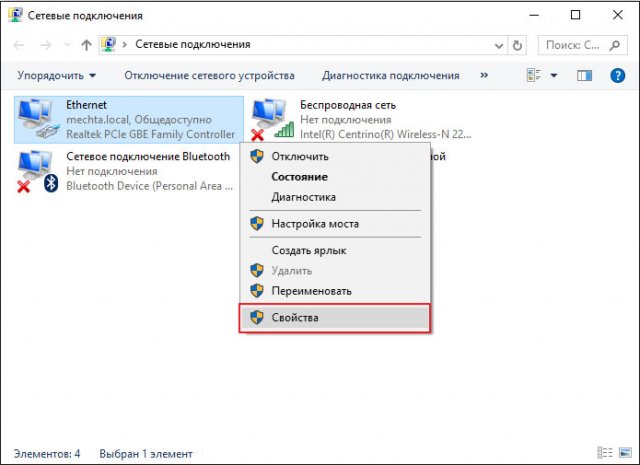Click the search field Поиск
Viewport: 640px width, 465px height.
(x=582, y=45)
